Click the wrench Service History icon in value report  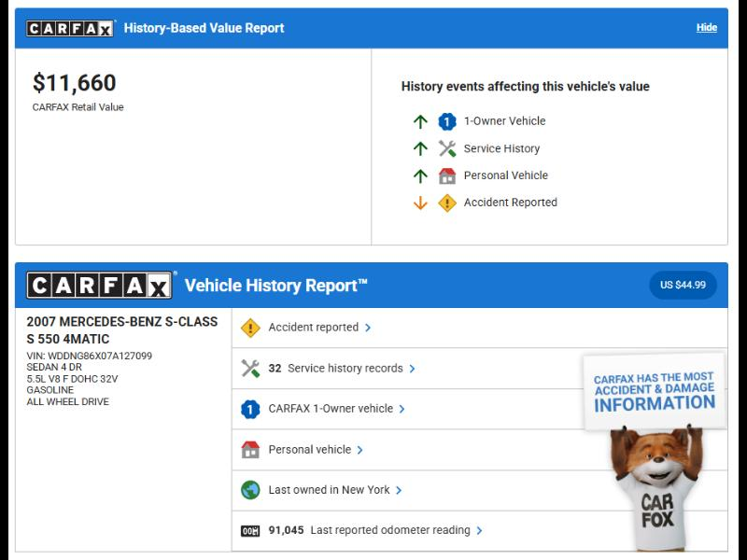pyautogui.click(x=447, y=148)
